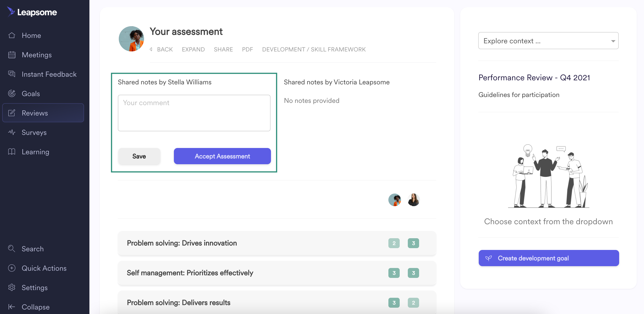
Task: Click into the Your comment text box
Action: pyautogui.click(x=194, y=113)
